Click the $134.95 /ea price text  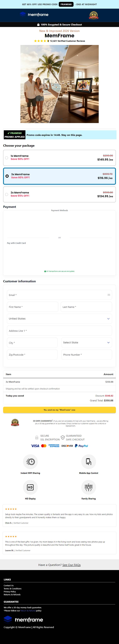(x=105, y=196)
